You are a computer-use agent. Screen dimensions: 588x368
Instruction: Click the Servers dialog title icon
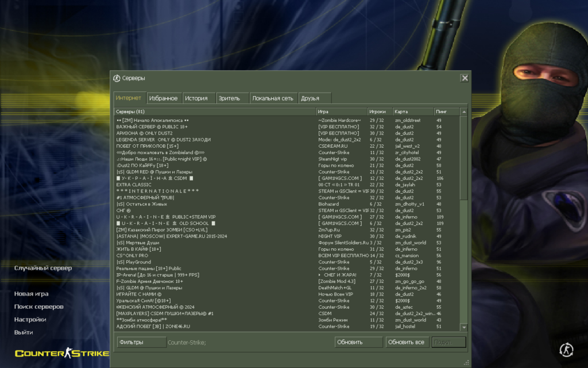coord(117,78)
